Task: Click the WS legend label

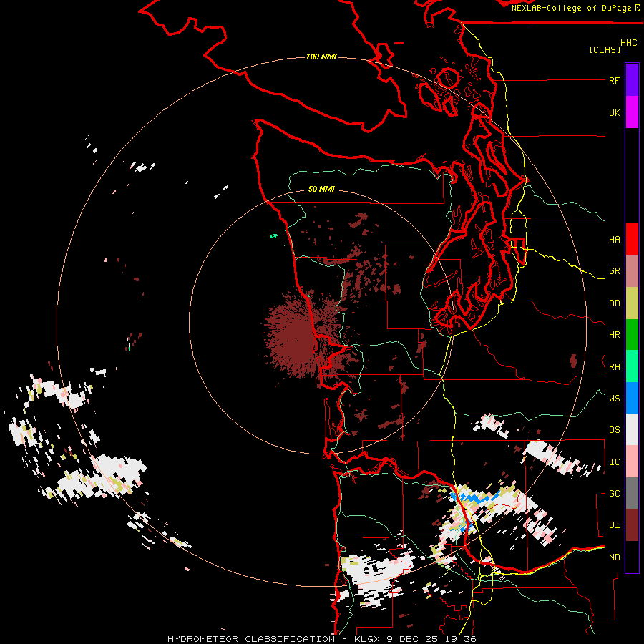Action: (614, 398)
